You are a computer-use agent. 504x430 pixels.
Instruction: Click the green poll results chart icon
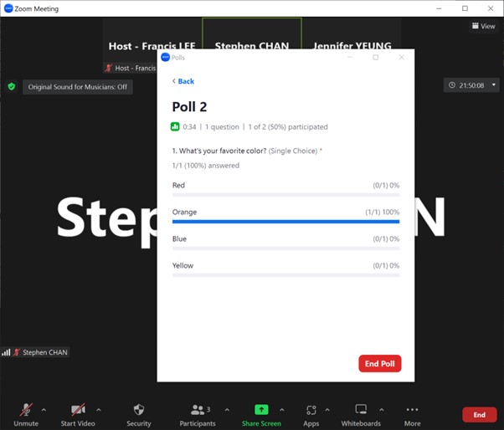click(175, 126)
